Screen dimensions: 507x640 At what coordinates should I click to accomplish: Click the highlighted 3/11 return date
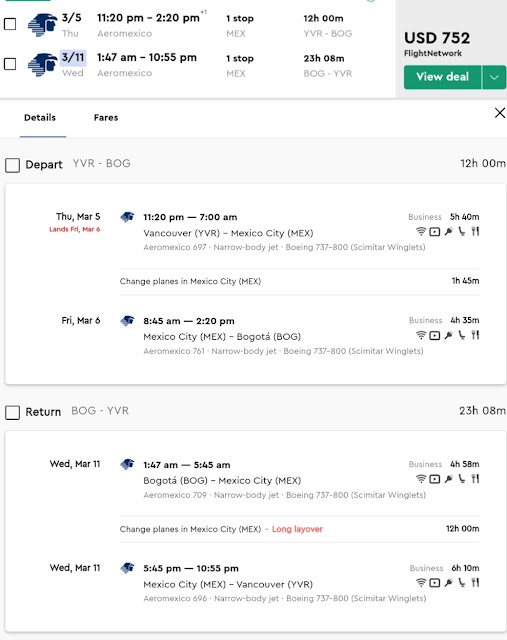pyautogui.click(x=73, y=58)
